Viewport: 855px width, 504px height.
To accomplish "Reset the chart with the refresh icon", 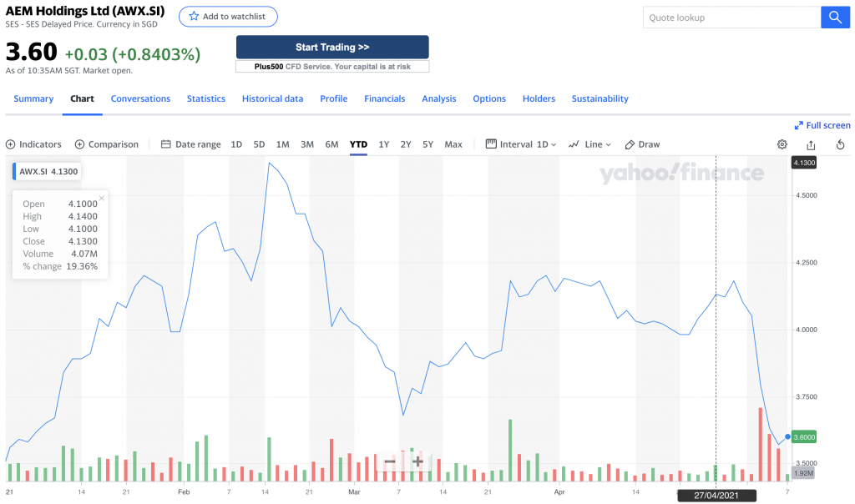I will click(x=840, y=144).
